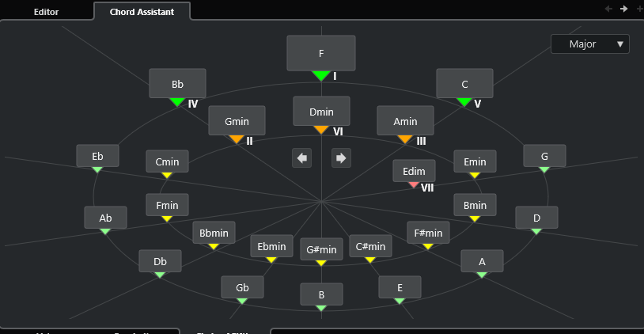Select the Chord Assistant tab
The image size is (644, 334).
point(142,12)
